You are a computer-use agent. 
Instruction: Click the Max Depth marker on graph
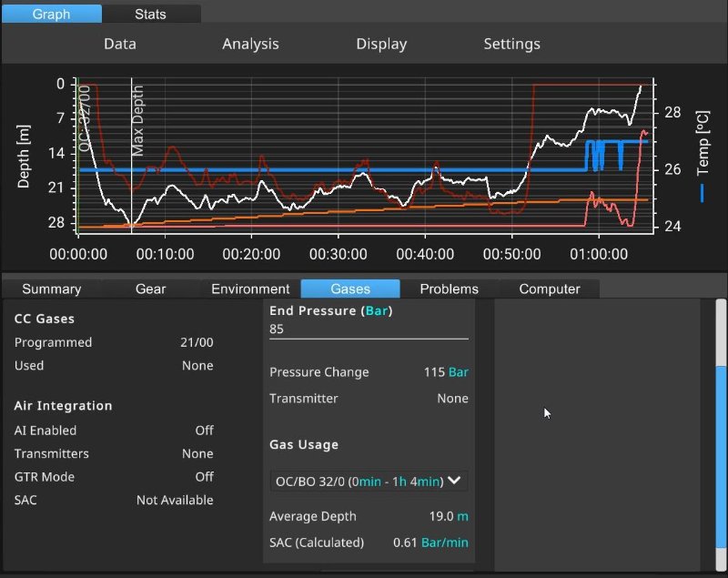point(138,122)
